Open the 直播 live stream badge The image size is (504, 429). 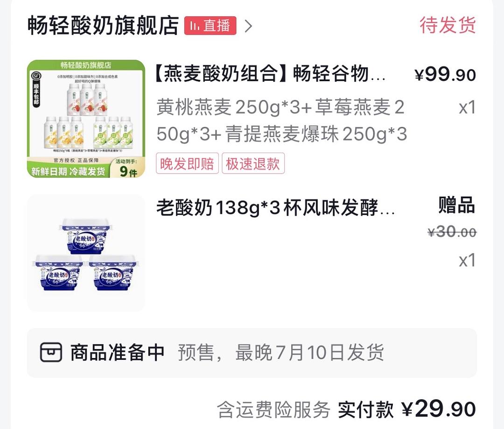[x=210, y=25]
